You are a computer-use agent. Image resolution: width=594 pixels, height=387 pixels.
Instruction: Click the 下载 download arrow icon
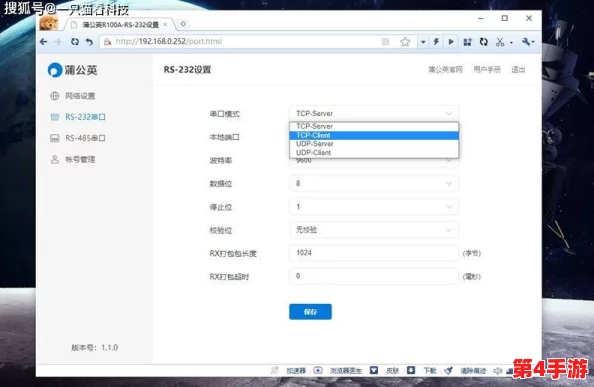click(x=411, y=370)
